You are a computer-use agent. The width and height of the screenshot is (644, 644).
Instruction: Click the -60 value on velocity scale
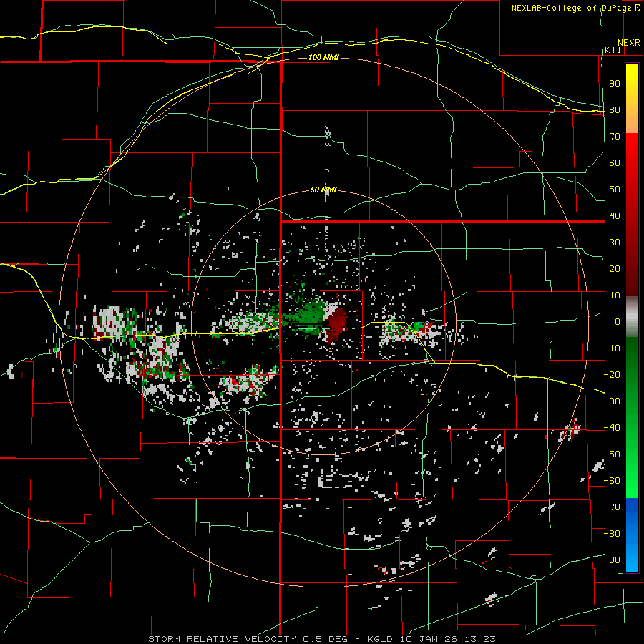pos(612,481)
